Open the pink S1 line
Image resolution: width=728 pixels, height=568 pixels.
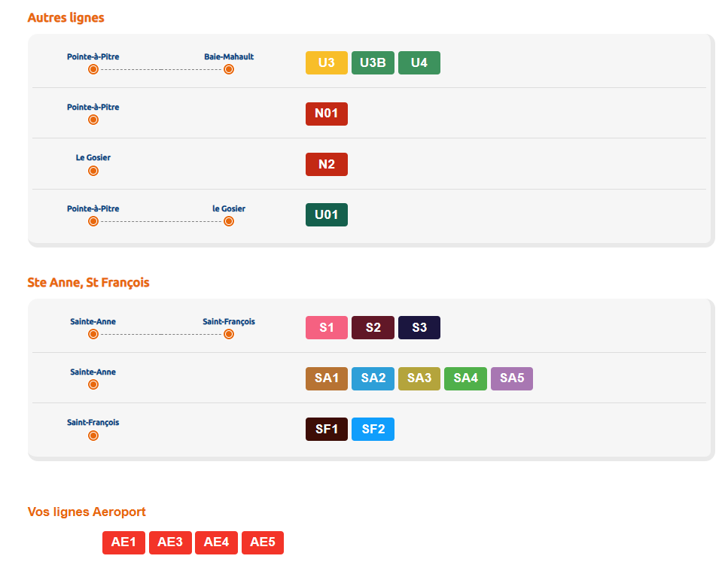[x=326, y=327]
